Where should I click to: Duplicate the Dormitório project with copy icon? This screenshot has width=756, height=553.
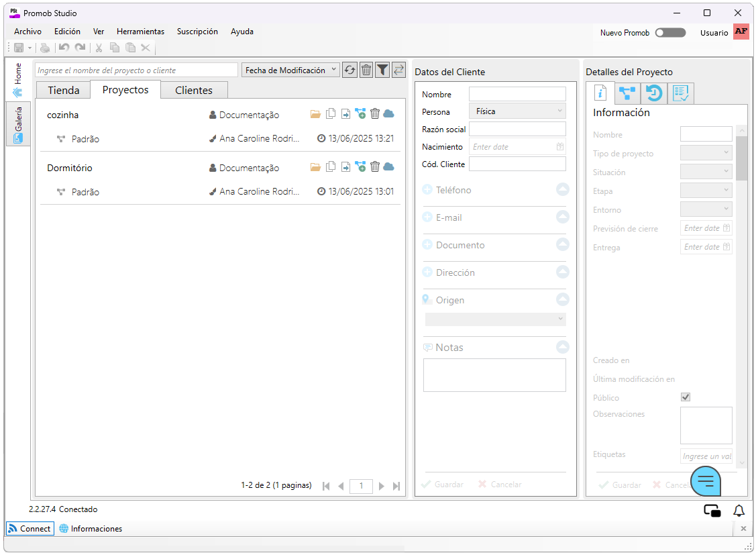pyautogui.click(x=331, y=167)
